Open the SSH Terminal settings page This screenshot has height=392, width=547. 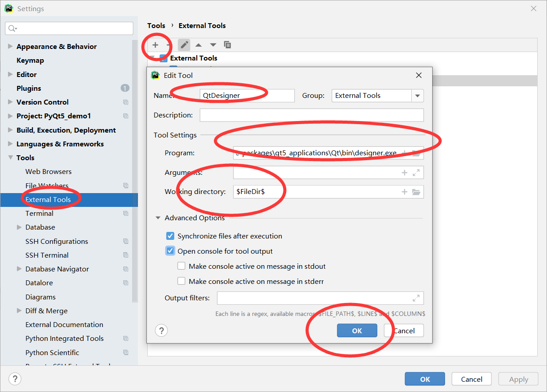(x=47, y=255)
